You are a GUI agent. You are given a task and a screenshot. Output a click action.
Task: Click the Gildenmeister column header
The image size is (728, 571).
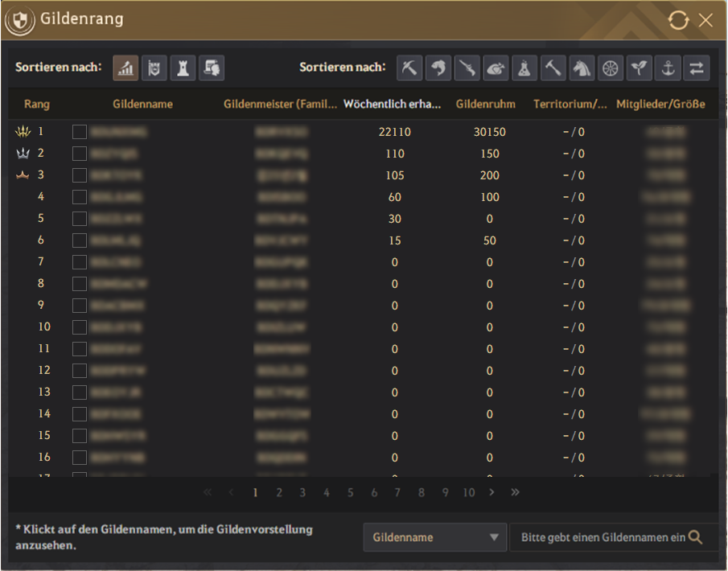[x=280, y=104]
